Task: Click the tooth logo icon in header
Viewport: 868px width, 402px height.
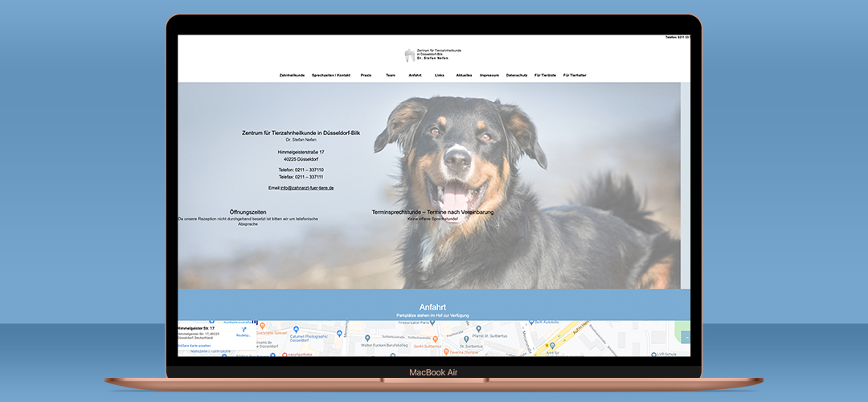Action: click(x=410, y=55)
